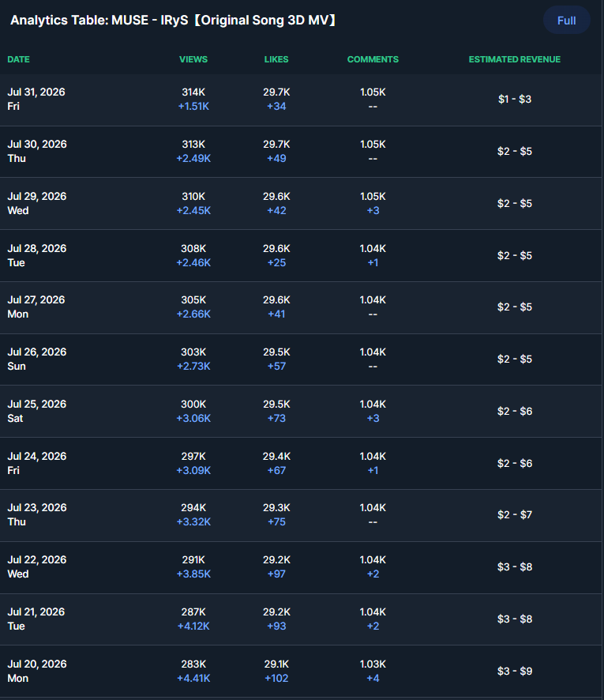Screen dimensions: 604x700
Task: Click the +4.12K views change value
Action: [x=193, y=626]
